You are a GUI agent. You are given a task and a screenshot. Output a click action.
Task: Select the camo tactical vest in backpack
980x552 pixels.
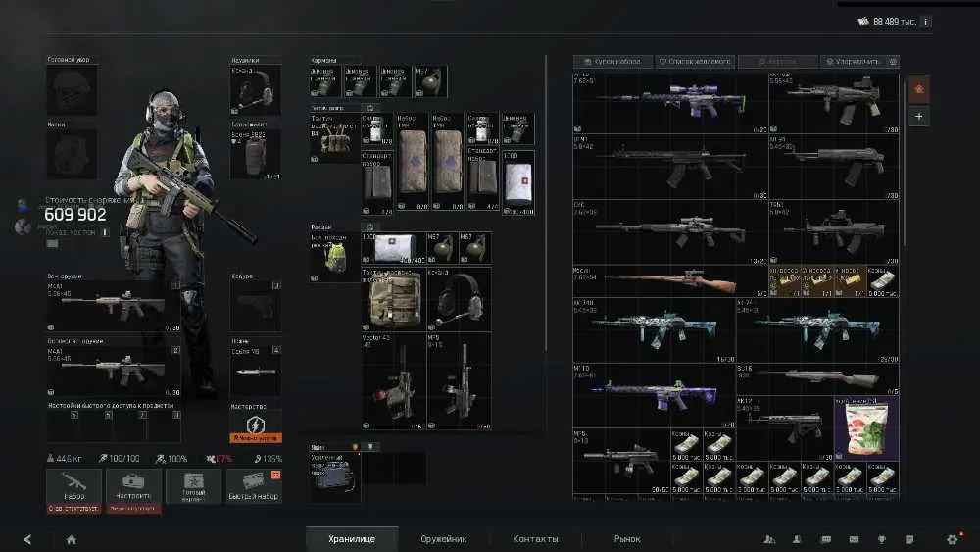[394, 299]
